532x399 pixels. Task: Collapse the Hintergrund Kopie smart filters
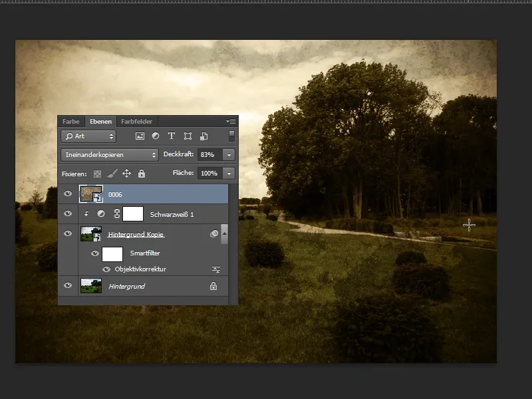pos(224,234)
